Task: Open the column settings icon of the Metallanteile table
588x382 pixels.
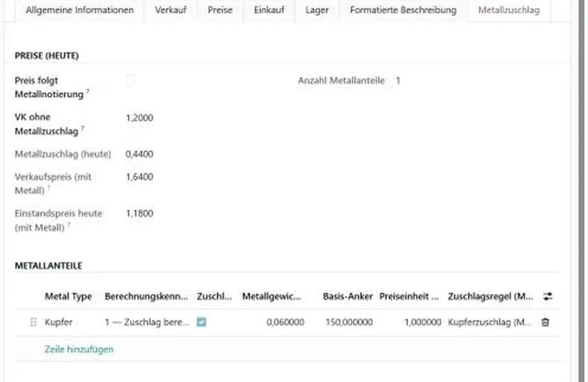Action: tap(548, 297)
